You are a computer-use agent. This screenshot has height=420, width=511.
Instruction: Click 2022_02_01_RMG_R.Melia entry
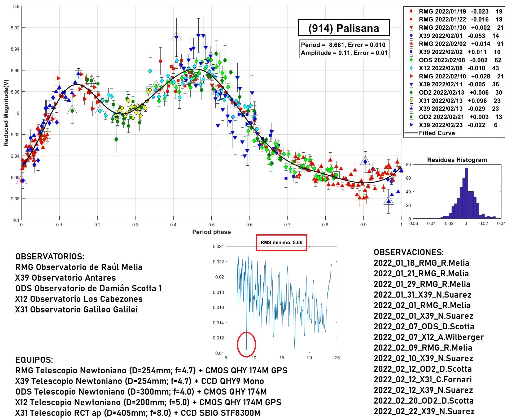tap(422, 305)
